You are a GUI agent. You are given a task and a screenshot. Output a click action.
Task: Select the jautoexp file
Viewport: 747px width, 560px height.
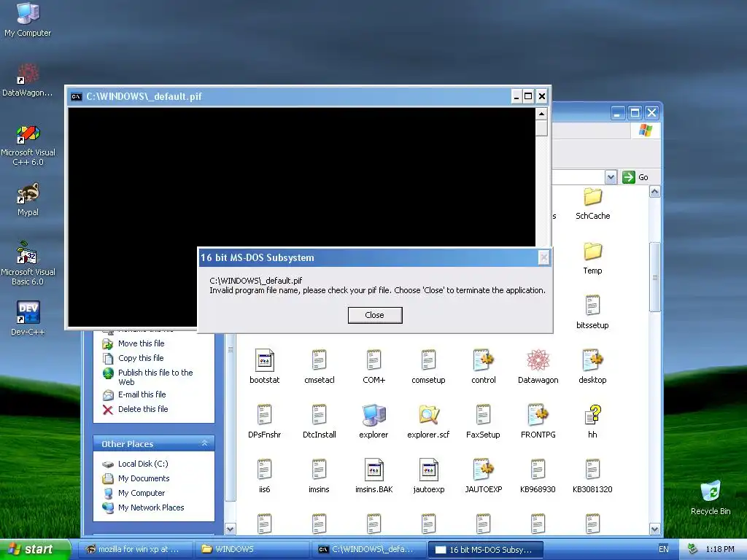click(428, 476)
